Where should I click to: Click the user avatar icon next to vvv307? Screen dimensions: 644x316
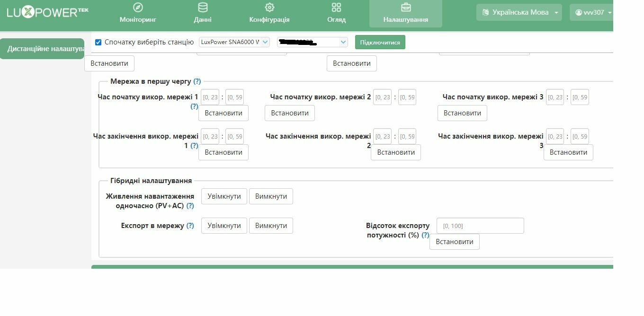coord(579,12)
